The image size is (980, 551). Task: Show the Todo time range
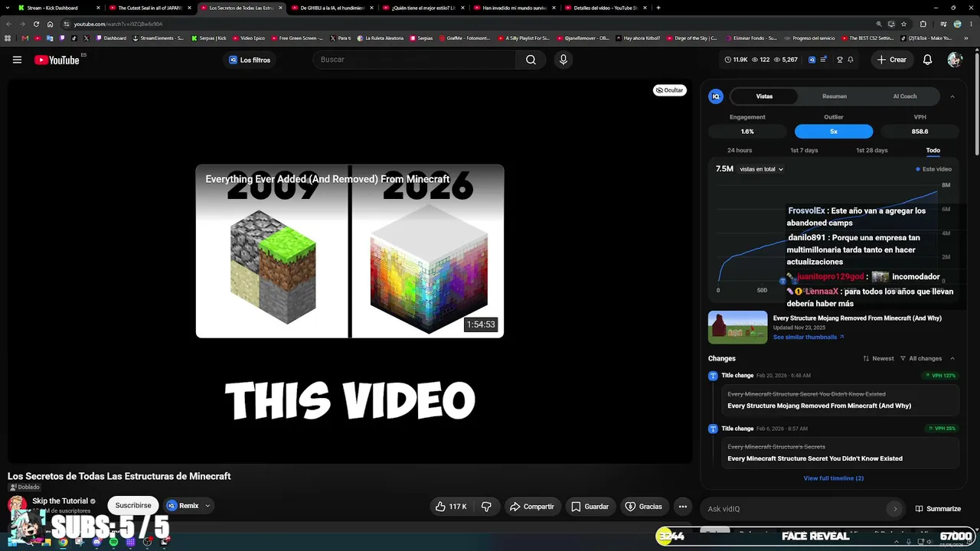[x=933, y=150]
